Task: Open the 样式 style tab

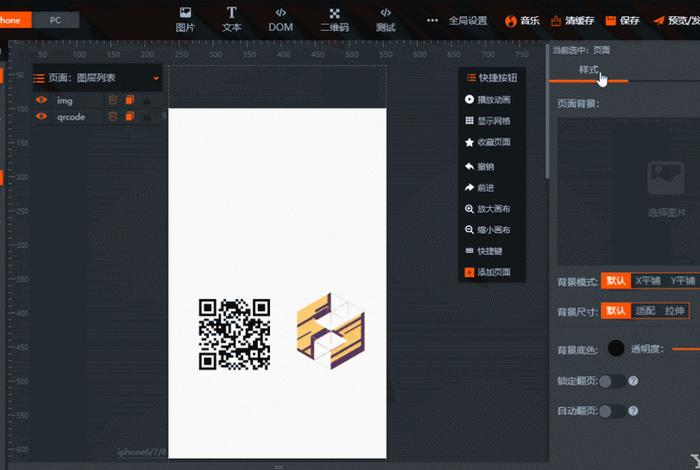Action: [x=588, y=70]
